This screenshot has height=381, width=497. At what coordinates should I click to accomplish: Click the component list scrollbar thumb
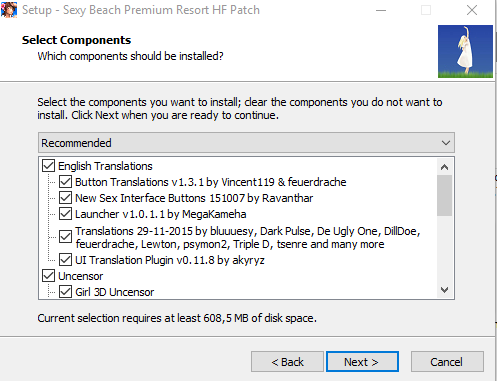(x=444, y=195)
